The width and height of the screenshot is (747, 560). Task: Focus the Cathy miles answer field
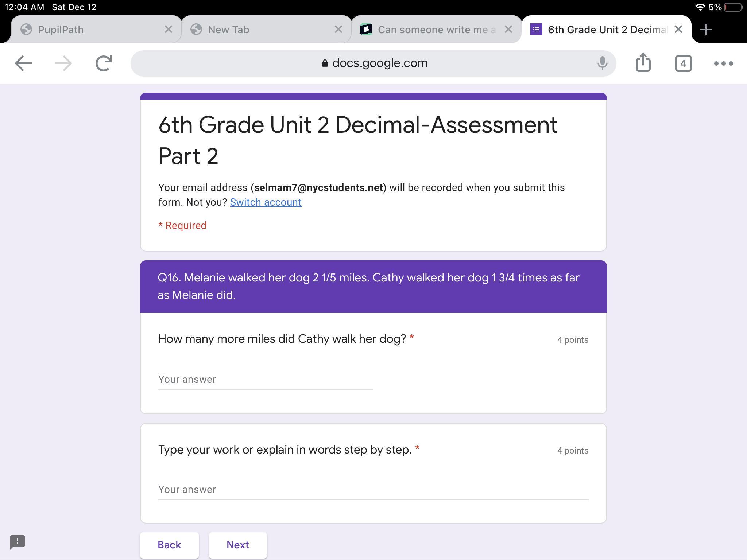266,380
